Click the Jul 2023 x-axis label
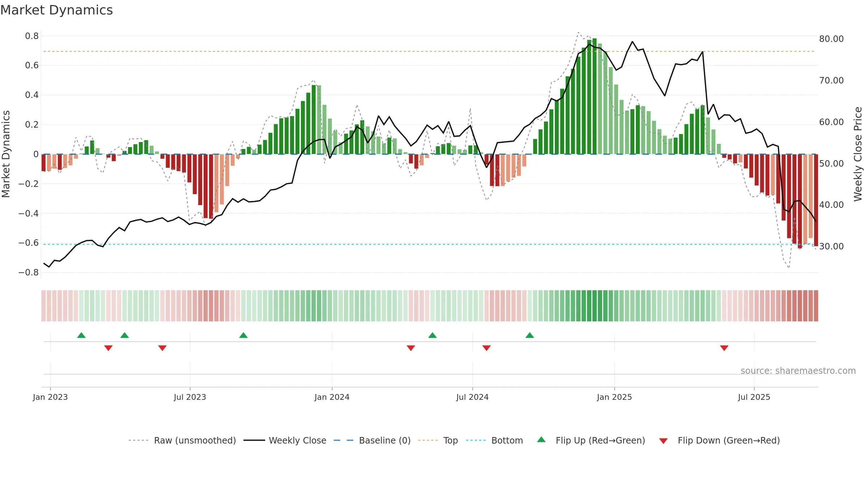 click(x=190, y=397)
